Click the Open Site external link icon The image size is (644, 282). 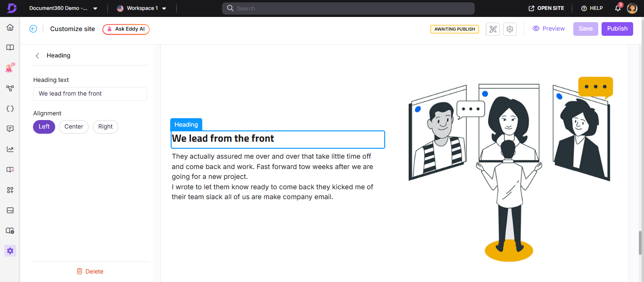[x=531, y=8]
